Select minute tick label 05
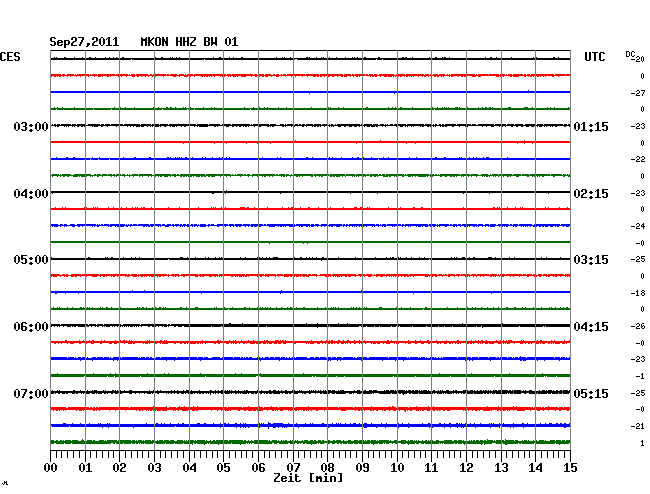This screenshot has height=494, width=650. [223, 468]
